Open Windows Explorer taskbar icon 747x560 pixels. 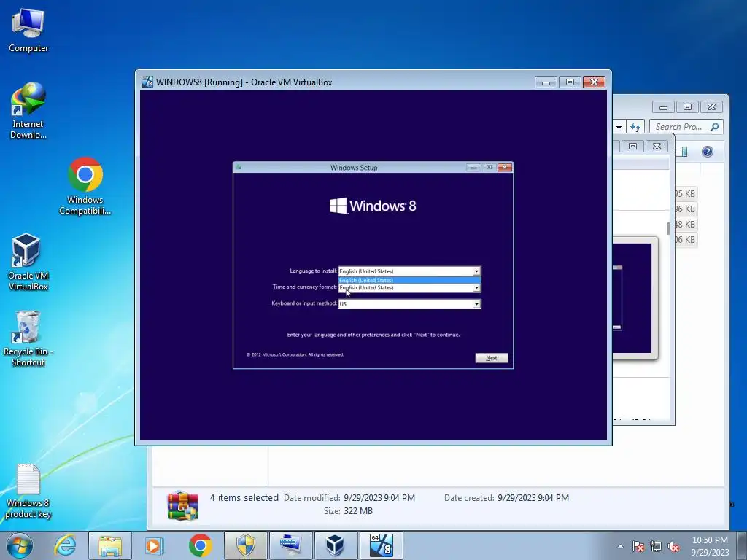[x=110, y=545]
